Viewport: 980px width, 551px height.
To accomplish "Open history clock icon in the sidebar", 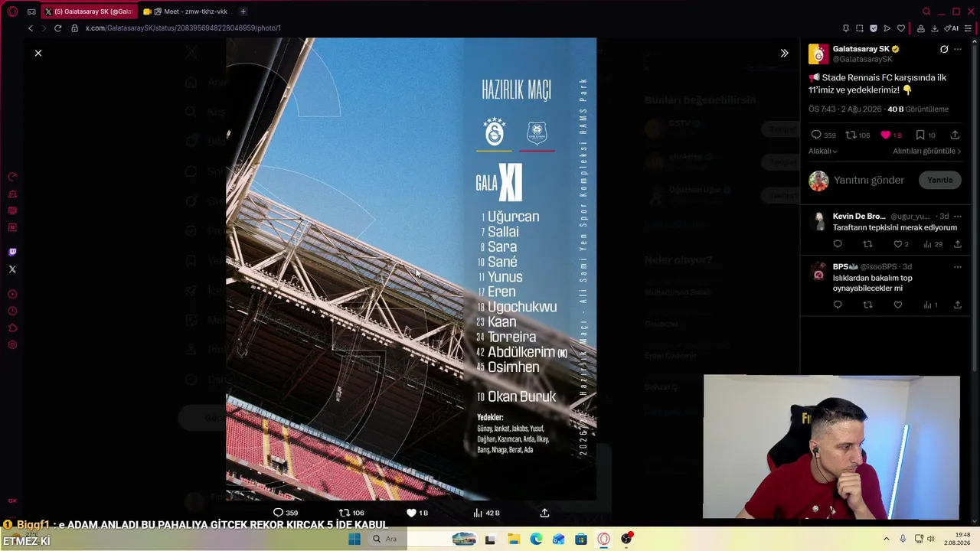I will coord(12,311).
